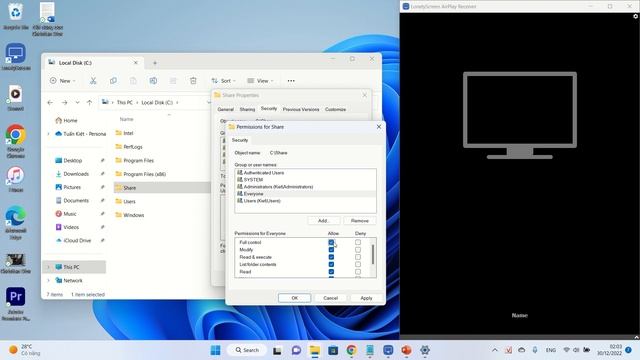The image size is (640, 360).
Task: Switch to Previous Versions tab
Action: point(301,109)
